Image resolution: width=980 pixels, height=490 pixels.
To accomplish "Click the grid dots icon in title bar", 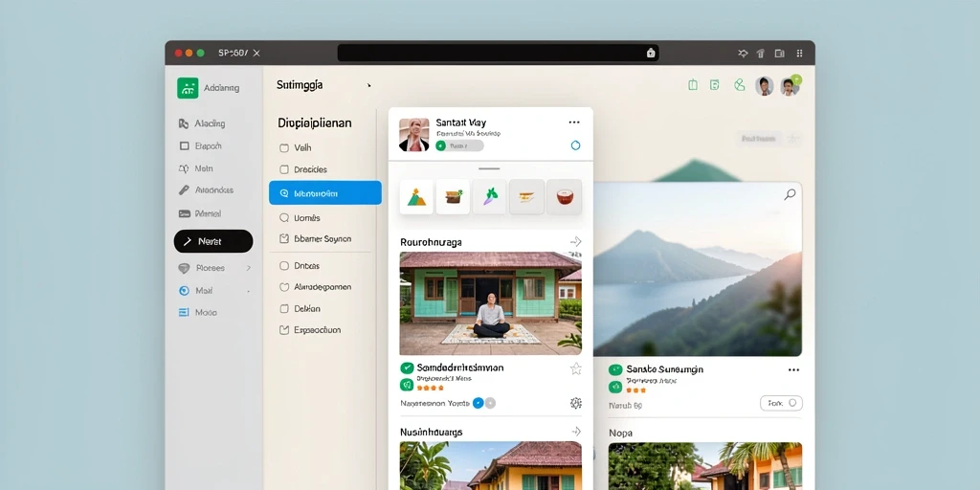I will pos(799,54).
